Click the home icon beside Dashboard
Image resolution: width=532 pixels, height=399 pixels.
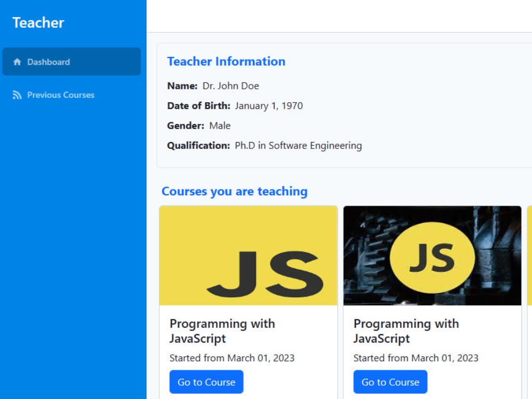[x=17, y=62]
